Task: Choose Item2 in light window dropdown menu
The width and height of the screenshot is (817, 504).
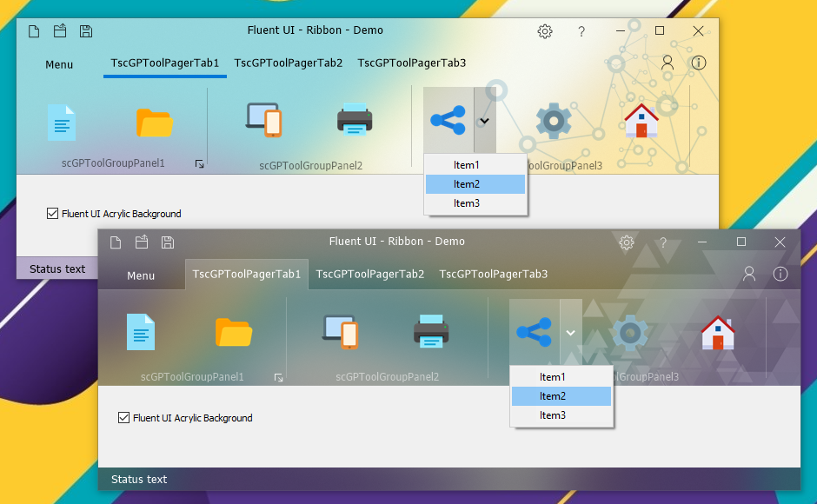Action: click(x=475, y=184)
